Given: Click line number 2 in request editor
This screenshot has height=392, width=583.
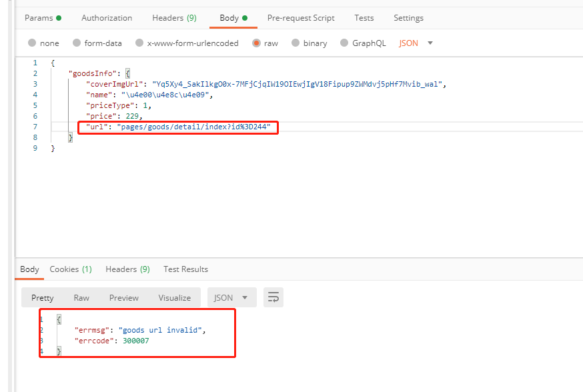Looking at the screenshot, I should pos(35,73).
